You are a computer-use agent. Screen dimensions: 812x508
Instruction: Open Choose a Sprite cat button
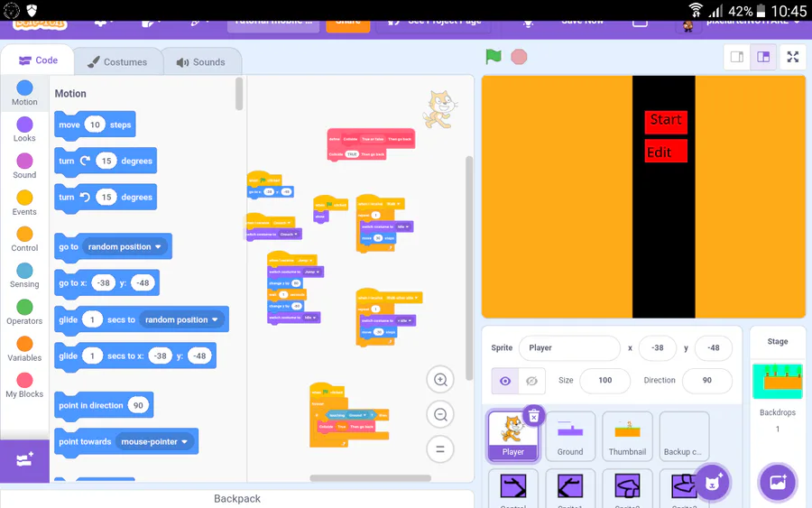(712, 482)
